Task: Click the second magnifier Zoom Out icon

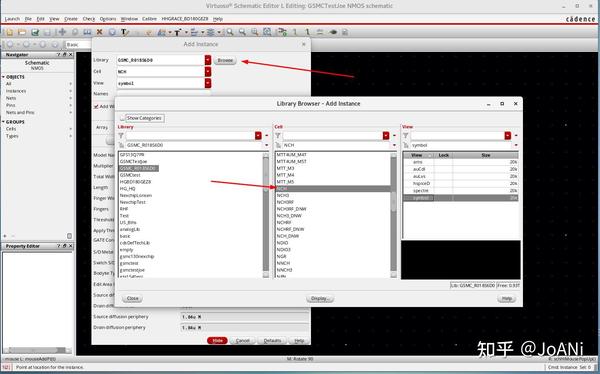Action: click(242, 33)
